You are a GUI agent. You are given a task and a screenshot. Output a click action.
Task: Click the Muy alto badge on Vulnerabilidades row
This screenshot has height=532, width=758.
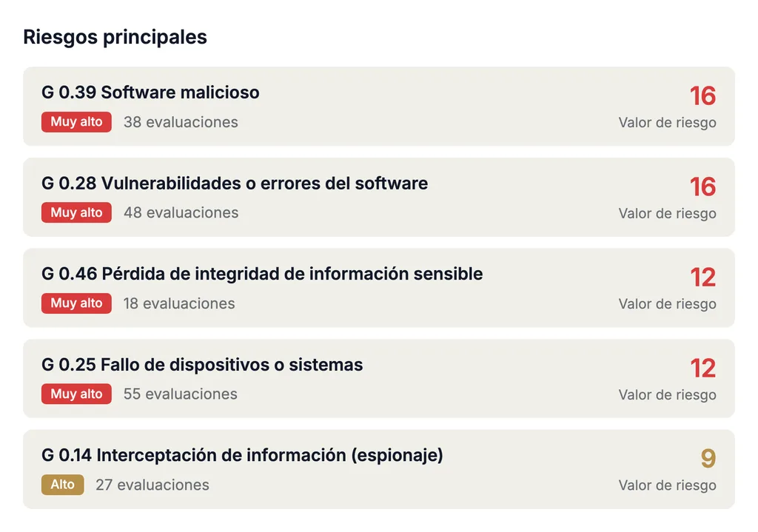[x=76, y=212]
